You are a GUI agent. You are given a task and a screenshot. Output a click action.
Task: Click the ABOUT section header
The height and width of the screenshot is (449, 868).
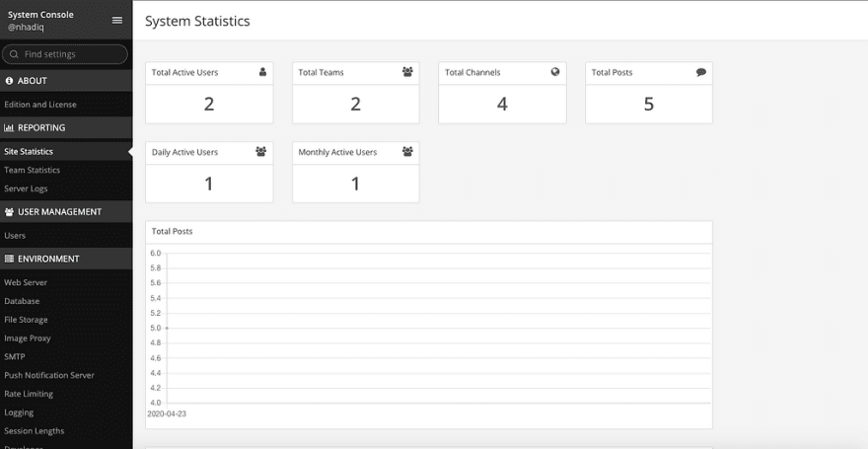click(66, 81)
